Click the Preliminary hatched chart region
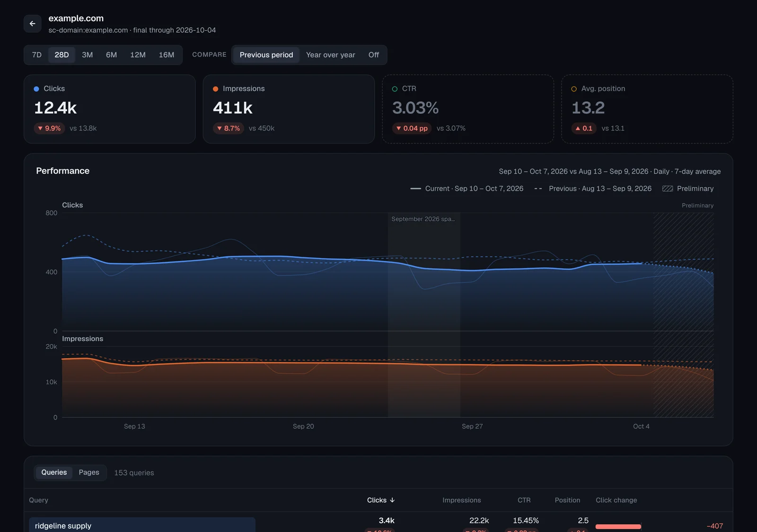The image size is (757, 532). (684, 314)
